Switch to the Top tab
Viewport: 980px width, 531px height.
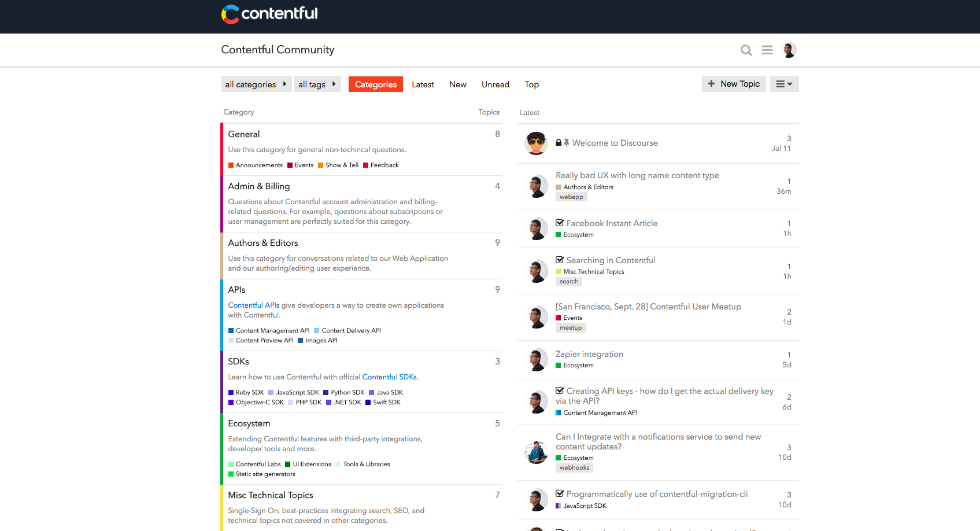coord(531,84)
